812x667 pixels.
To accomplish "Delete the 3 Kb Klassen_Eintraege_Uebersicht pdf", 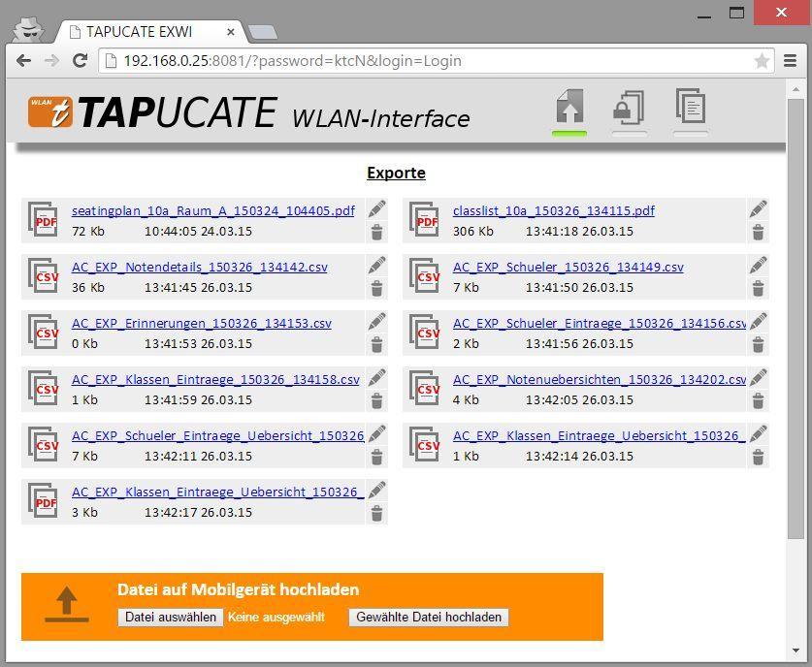I will pos(376,514).
